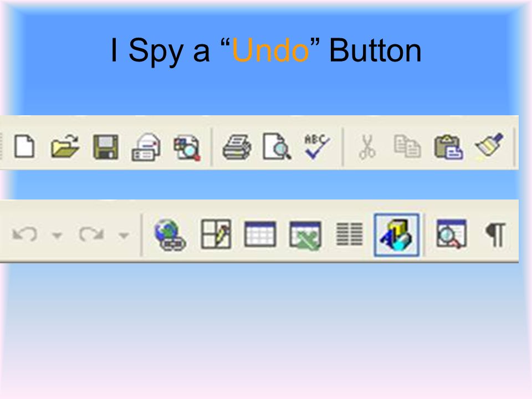Expand the Undo history dropdown arrow

pyautogui.click(x=57, y=235)
